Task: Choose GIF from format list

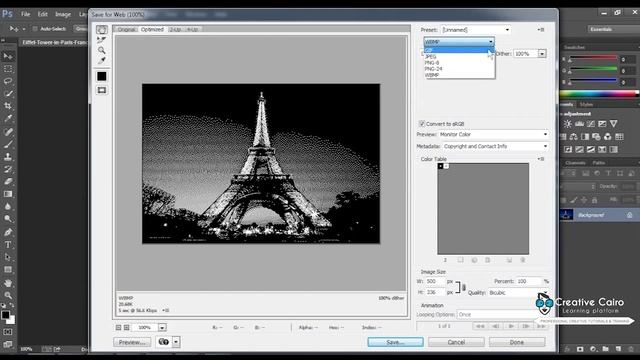Action: pos(458,50)
